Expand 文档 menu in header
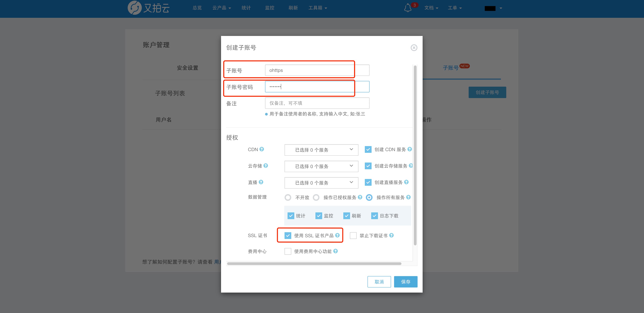 pyautogui.click(x=431, y=8)
